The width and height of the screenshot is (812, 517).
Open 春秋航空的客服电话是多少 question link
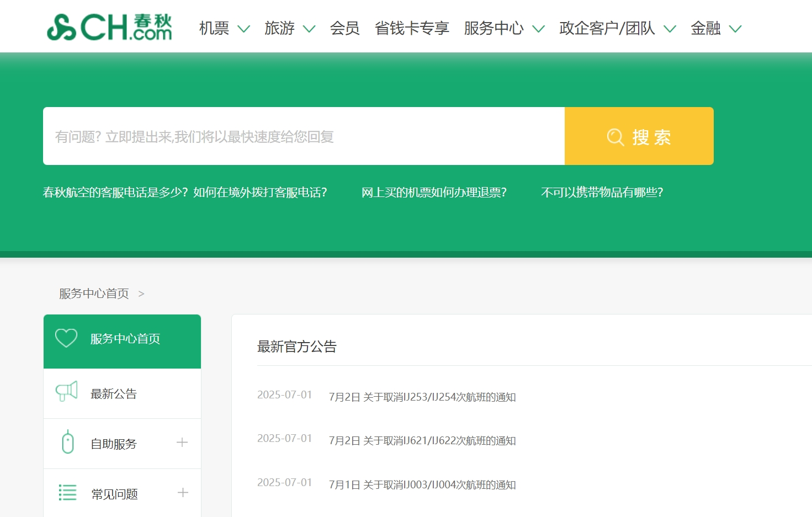[x=185, y=192]
